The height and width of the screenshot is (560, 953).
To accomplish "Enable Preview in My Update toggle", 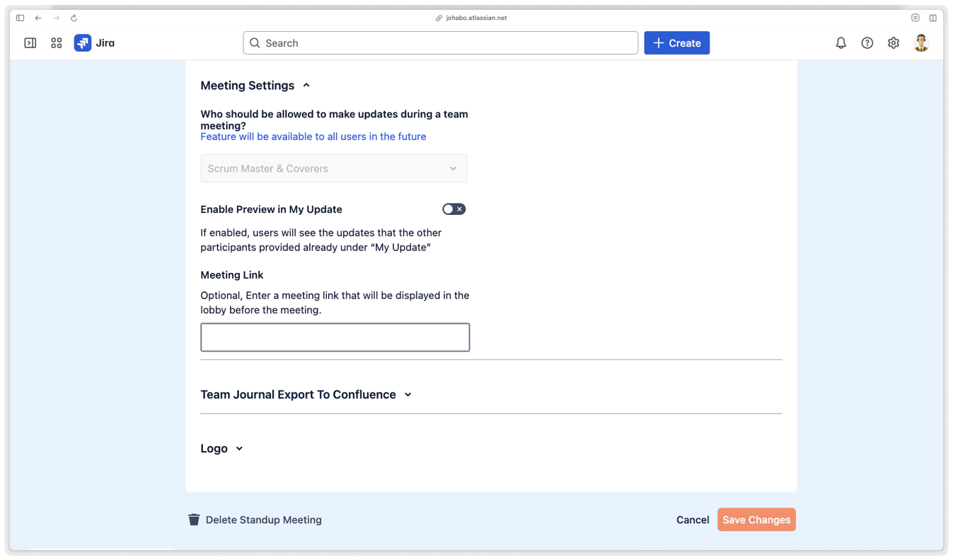I will [454, 209].
